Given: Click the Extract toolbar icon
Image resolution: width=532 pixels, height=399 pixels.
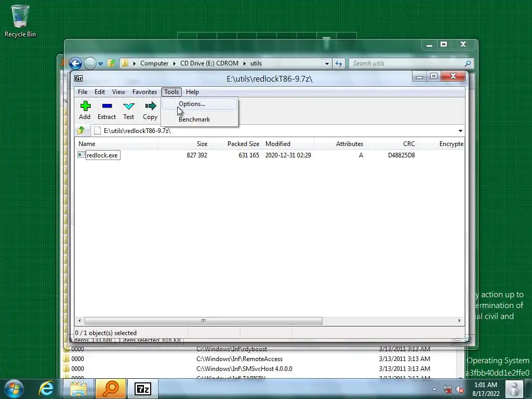Looking at the screenshot, I should coord(107,106).
